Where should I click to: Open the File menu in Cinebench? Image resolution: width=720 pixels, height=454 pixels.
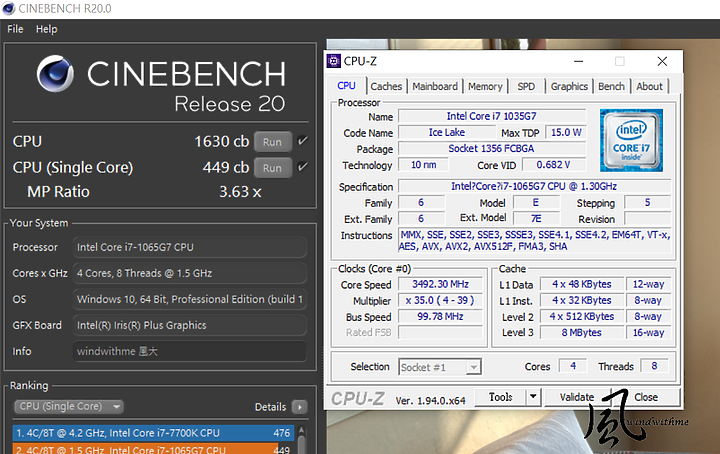(15, 29)
